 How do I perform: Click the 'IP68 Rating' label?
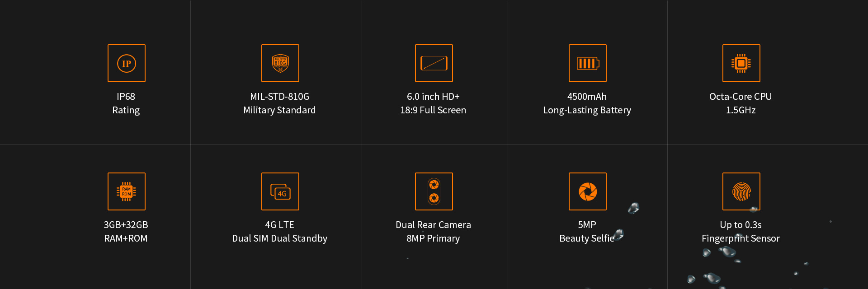126,103
